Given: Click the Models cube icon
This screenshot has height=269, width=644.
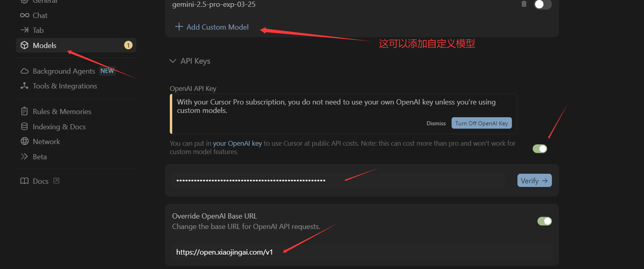Looking at the screenshot, I should (x=24, y=45).
